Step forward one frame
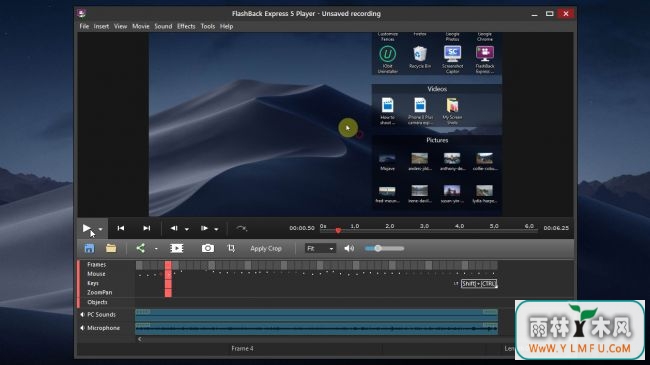 (x=204, y=228)
